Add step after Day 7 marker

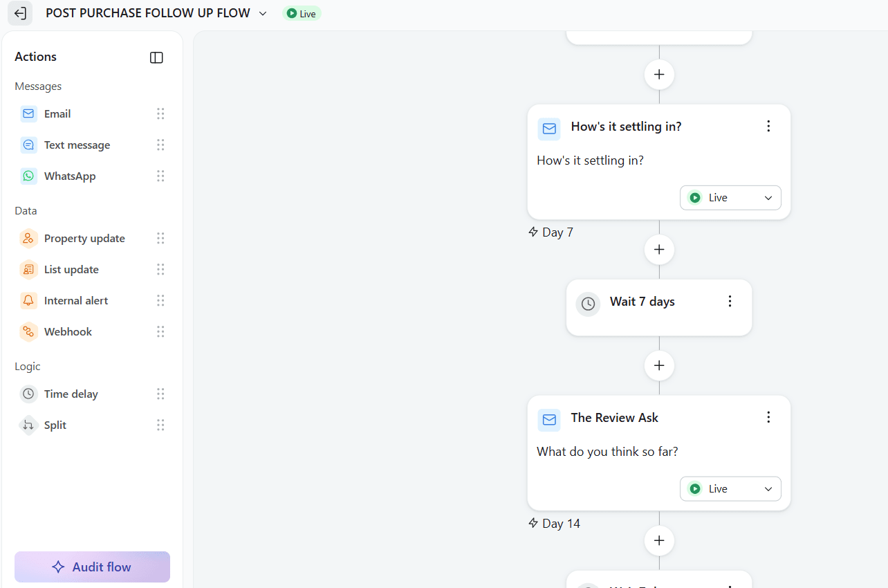pyautogui.click(x=659, y=249)
